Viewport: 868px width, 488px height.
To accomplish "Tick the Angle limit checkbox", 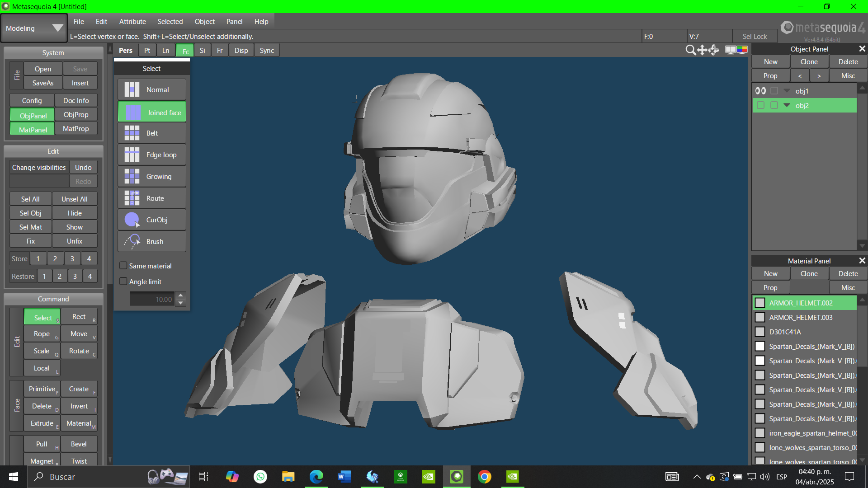I will point(123,282).
